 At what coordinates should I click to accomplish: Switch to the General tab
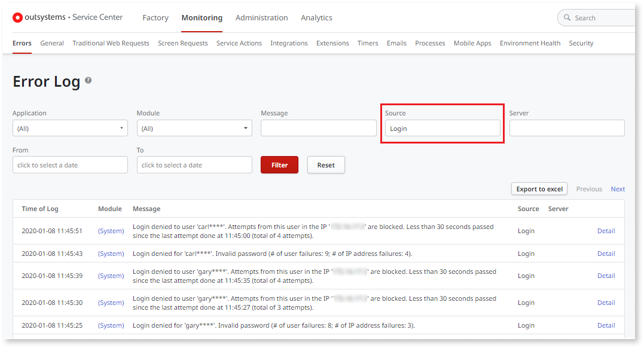[x=52, y=43]
